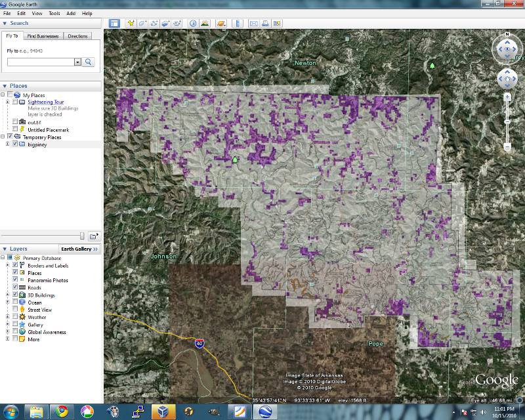
Task: Click the Look joystick compass ring
Action: pos(507,49)
